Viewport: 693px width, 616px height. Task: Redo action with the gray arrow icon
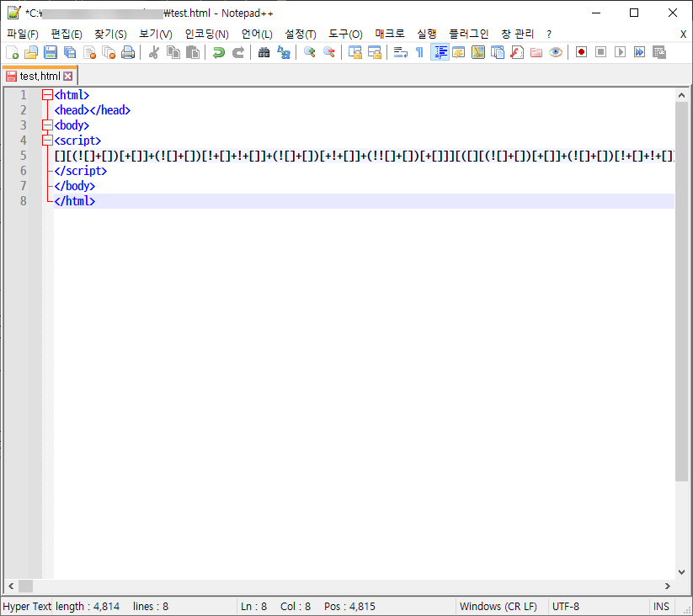click(x=237, y=52)
